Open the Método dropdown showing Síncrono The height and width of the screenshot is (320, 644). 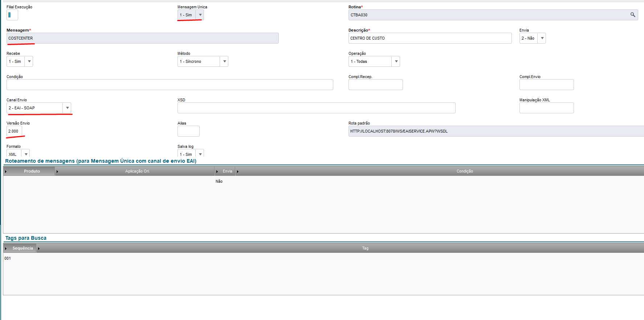[x=224, y=61]
